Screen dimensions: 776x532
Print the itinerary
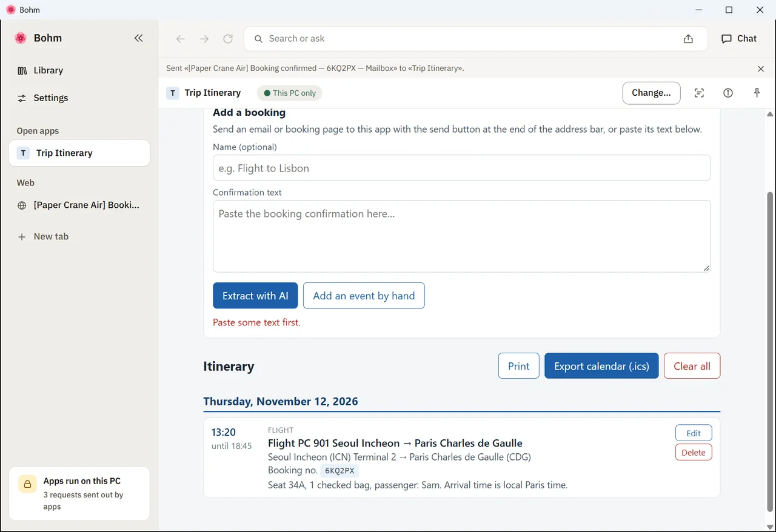coord(518,366)
